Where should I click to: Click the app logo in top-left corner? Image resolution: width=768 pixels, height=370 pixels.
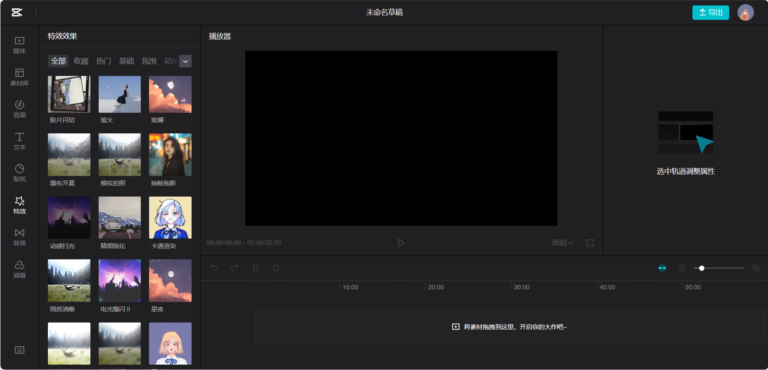click(17, 12)
